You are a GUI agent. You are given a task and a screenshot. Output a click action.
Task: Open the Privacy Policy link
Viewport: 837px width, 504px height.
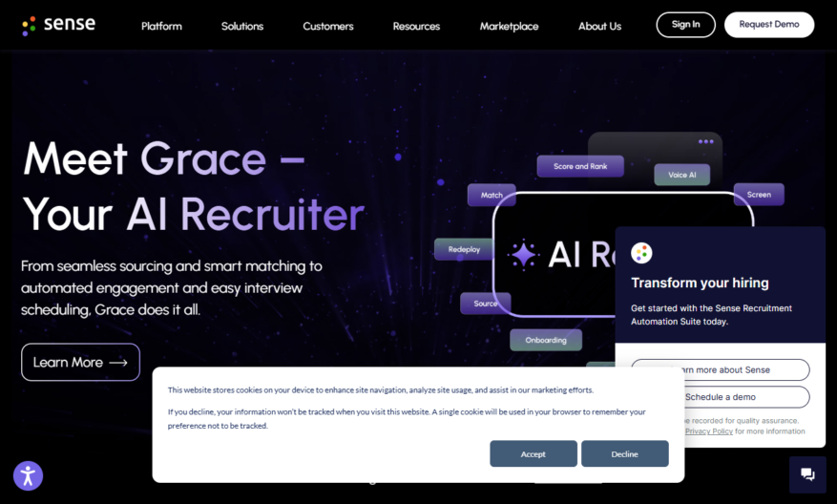[709, 431]
